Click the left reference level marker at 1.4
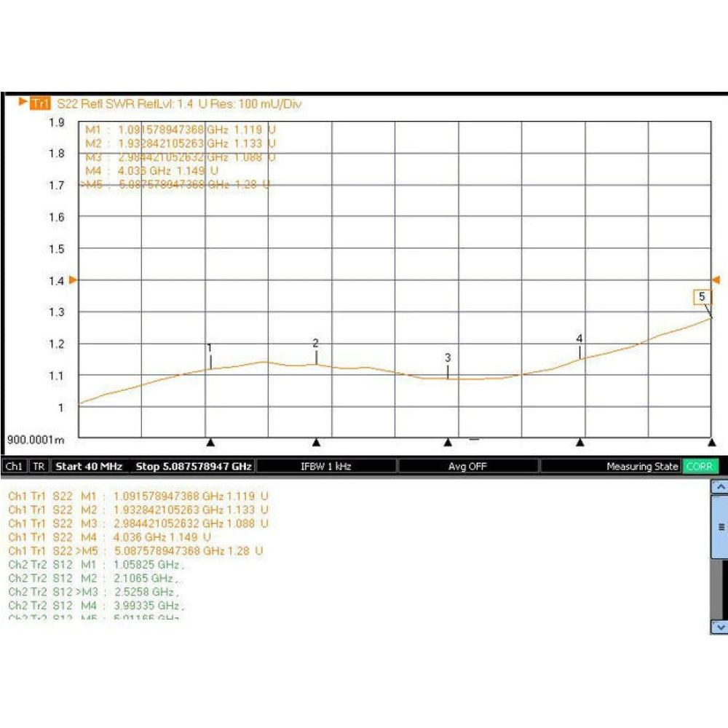This screenshot has width=728, height=728. coord(72,280)
